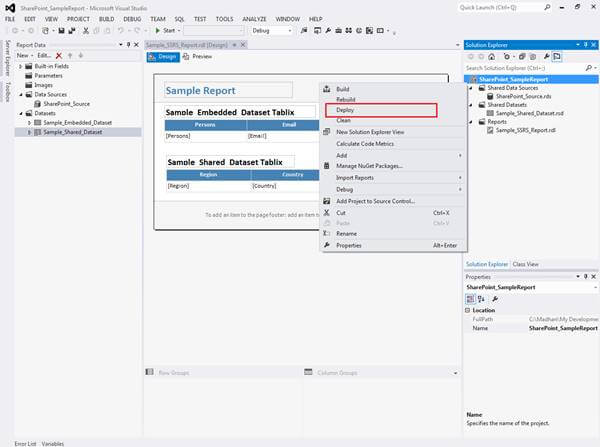Click the Cut scissors icon in the main toolbar
The image size is (600, 447).
[x=86, y=31]
